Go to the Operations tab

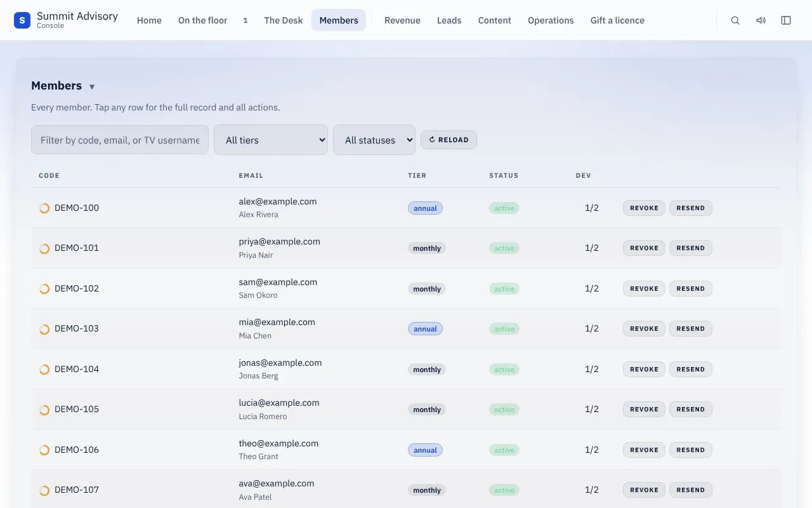pos(551,20)
